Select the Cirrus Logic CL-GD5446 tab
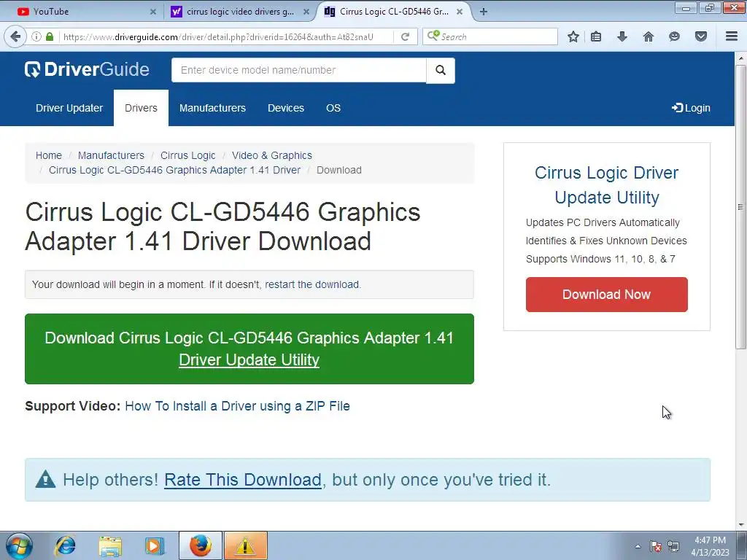This screenshot has height=560, width=747. 393,12
